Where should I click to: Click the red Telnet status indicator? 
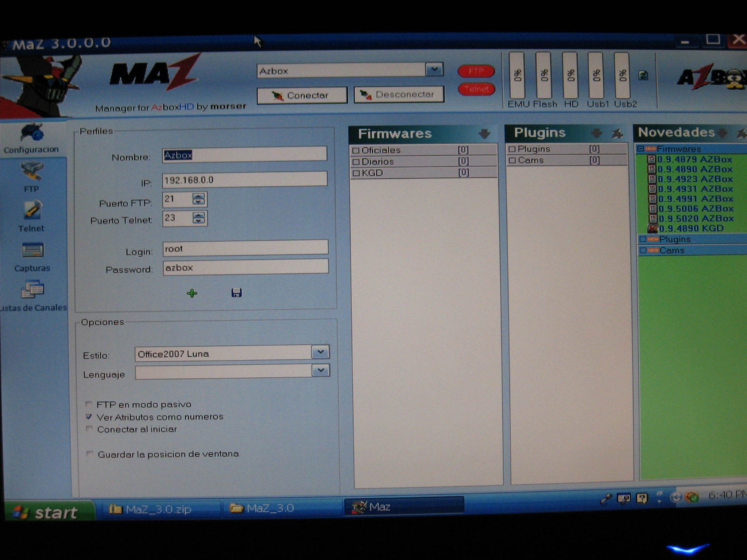coord(476,89)
